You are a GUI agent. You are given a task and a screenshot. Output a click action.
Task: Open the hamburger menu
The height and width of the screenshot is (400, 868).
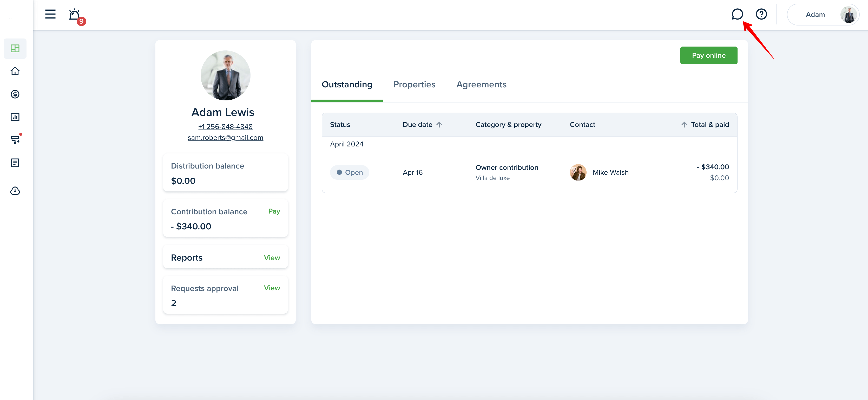tap(50, 14)
